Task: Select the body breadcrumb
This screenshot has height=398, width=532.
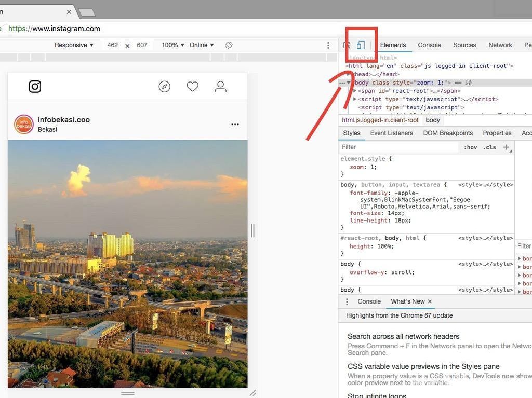Action: pyautogui.click(x=433, y=120)
